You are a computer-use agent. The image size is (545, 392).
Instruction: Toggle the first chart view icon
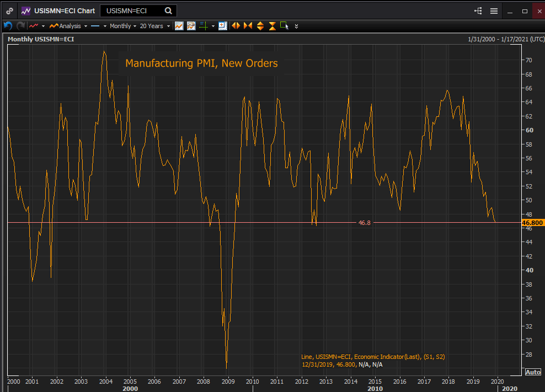[179, 26]
